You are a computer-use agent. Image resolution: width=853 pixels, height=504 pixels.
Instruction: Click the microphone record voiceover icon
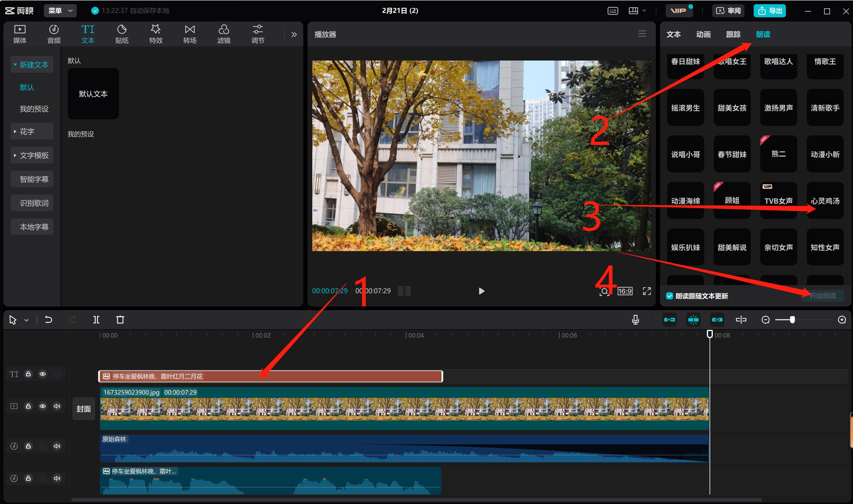635,320
